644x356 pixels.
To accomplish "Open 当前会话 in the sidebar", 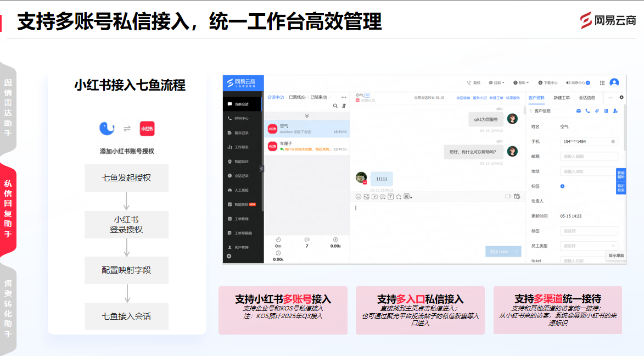I will coord(242,104).
